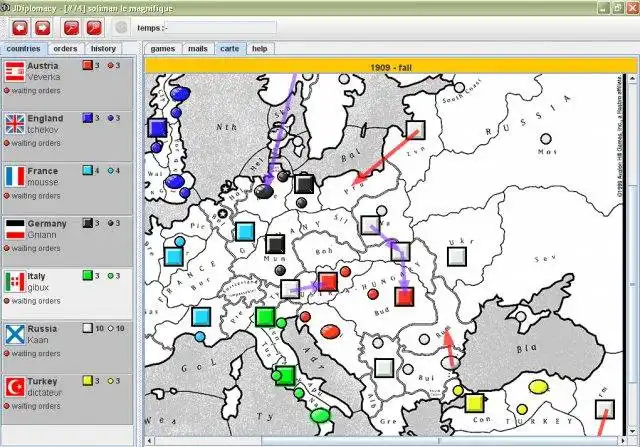Select the Italy country name

36,276
